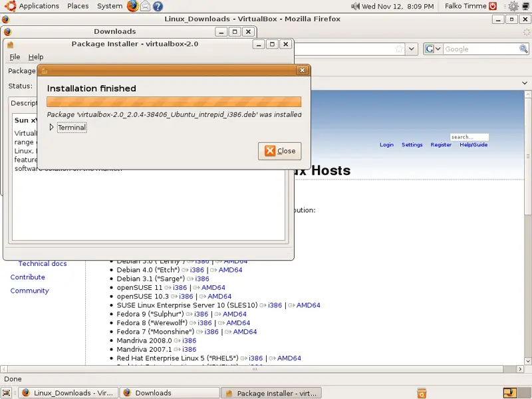Open the clock showing Wed Nov 12, 8:09 PM
Image resolution: width=532 pixels, height=399 pixels.
[x=398, y=6]
